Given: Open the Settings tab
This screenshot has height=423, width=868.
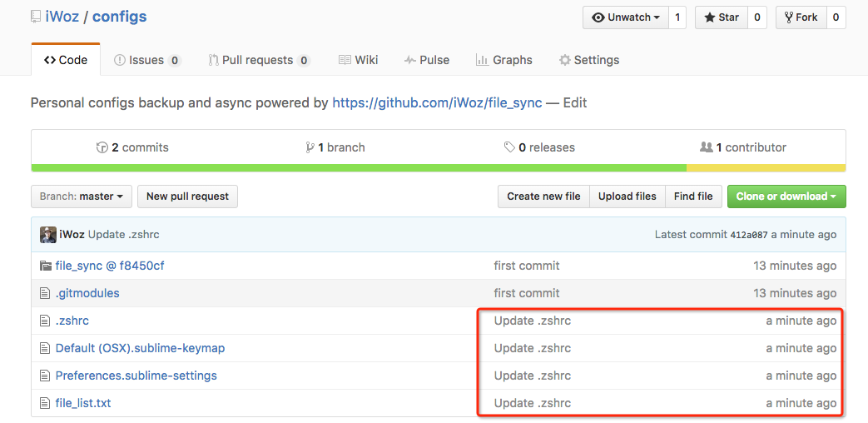Looking at the screenshot, I should (589, 60).
